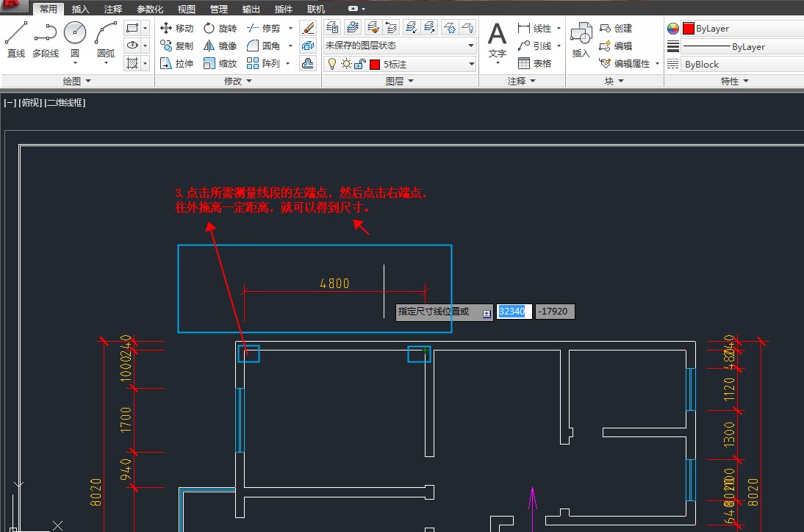Click the Layer Previous icon
The image size is (804, 532).
[x=391, y=27]
